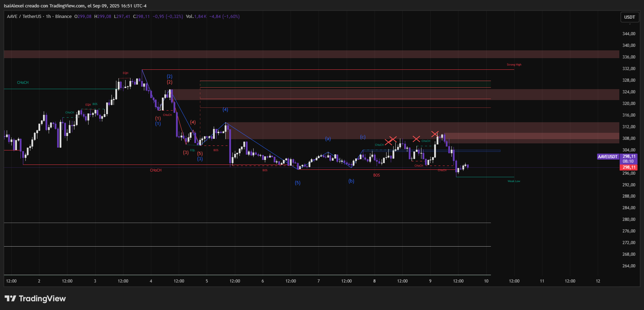Image resolution: width=644 pixels, height=310 pixels.
Task: Click the 1h interval in the chart legend
Action: point(48,17)
